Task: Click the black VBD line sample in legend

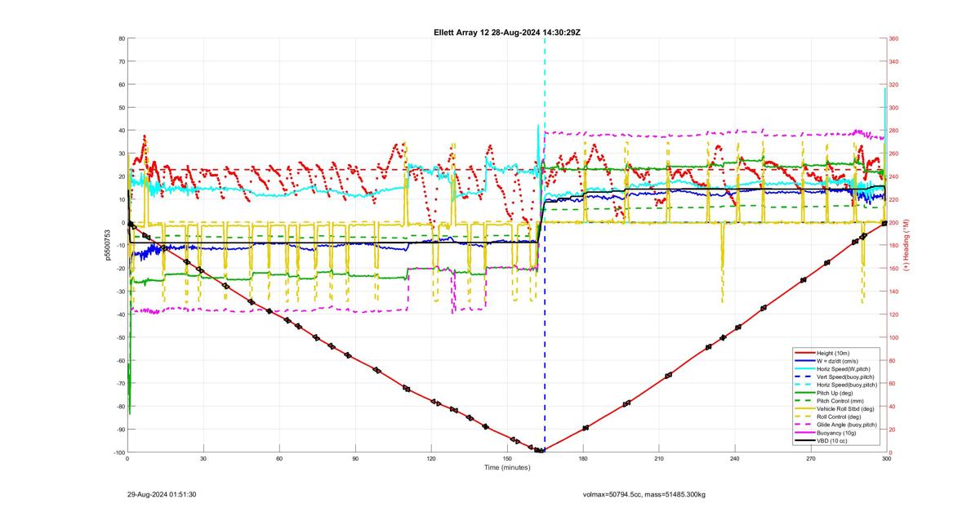Action: [805, 440]
